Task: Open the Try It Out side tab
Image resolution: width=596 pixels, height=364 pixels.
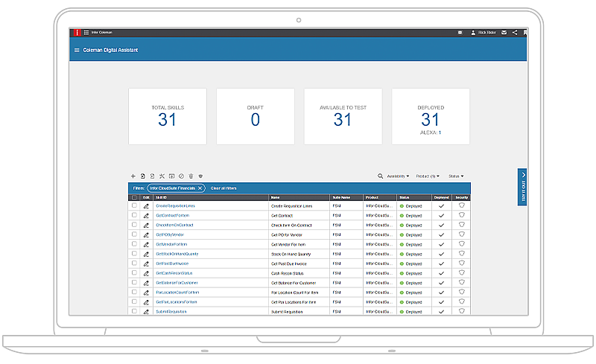Action: [522, 186]
